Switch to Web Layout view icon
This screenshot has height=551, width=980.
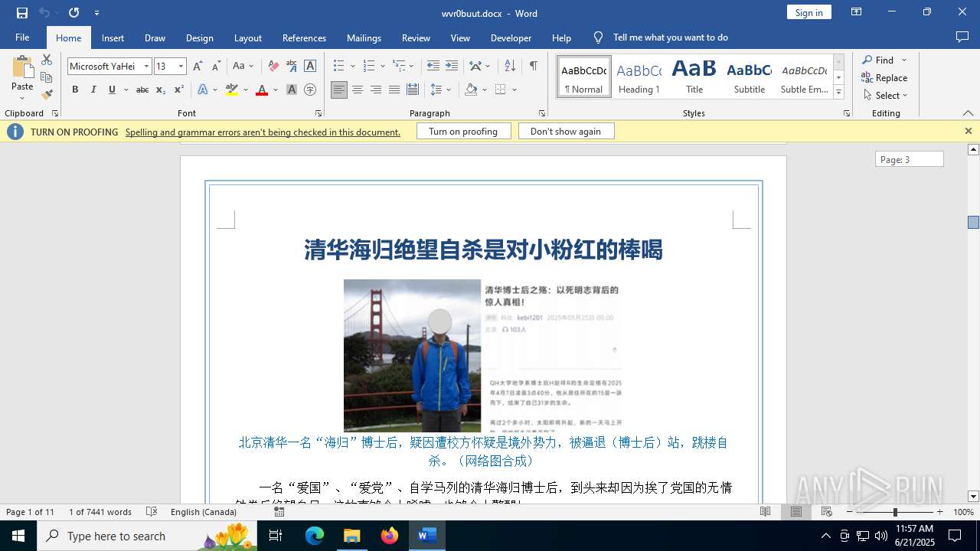click(827, 512)
